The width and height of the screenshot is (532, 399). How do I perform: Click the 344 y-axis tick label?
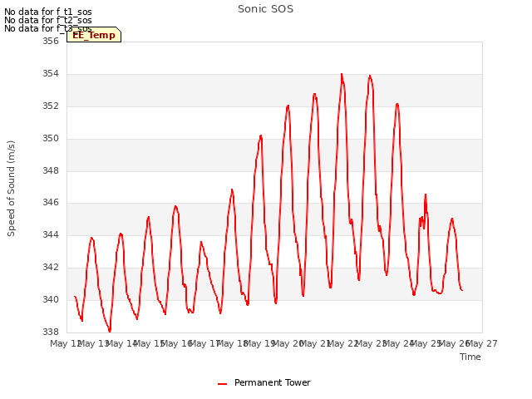(x=51, y=234)
